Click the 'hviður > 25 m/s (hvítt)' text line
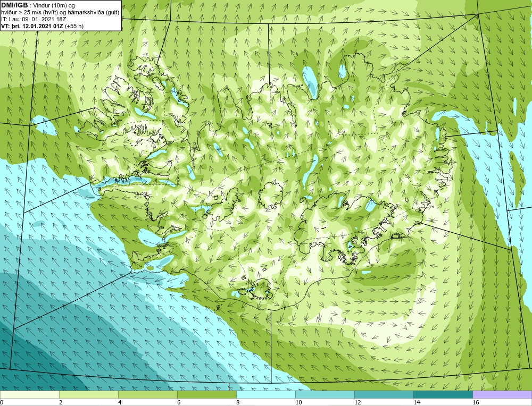Image resolution: width=532 pixels, height=406 pixels. click(x=30, y=12)
